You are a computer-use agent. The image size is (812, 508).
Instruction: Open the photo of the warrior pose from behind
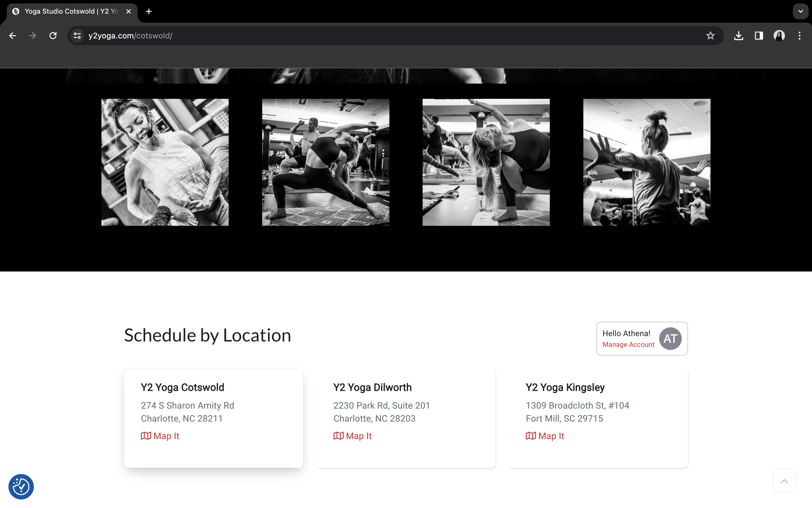pyautogui.click(x=646, y=162)
